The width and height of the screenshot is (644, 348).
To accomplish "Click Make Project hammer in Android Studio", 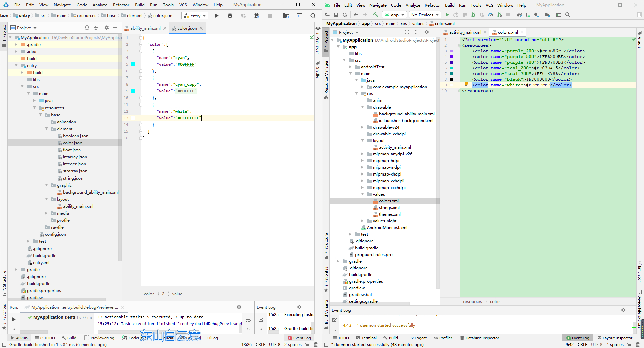I will pyautogui.click(x=376, y=15).
